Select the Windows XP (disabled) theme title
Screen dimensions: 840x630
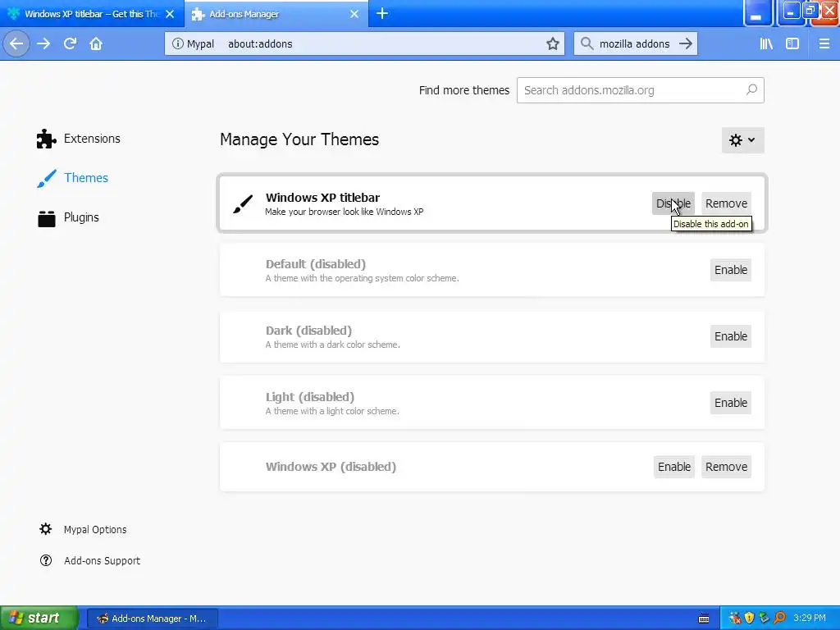coord(331,467)
